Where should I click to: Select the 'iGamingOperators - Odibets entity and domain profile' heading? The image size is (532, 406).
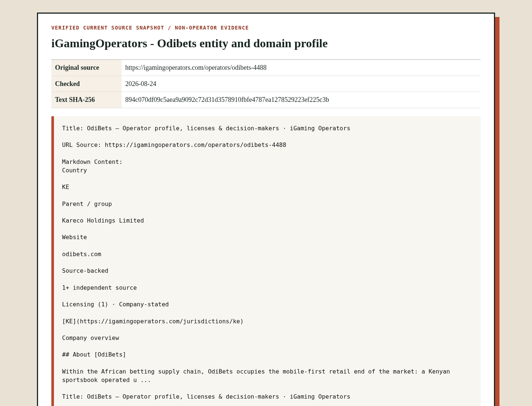[190, 43]
